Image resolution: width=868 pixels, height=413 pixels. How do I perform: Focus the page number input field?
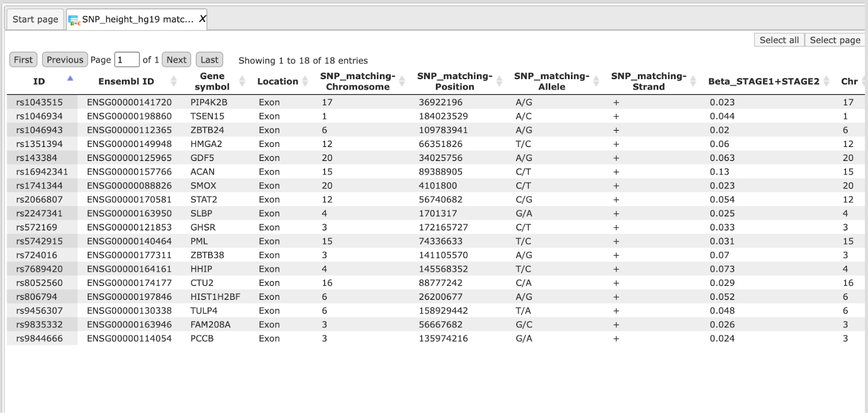click(x=127, y=60)
